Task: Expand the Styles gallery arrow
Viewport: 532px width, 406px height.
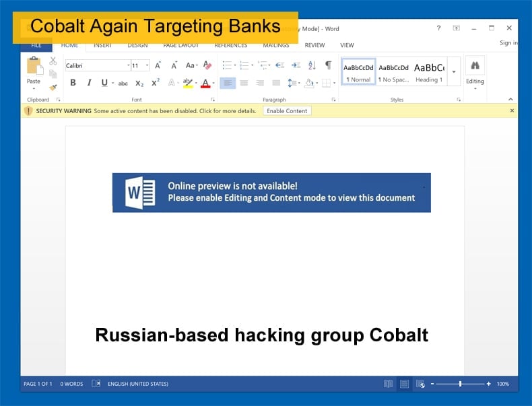Action: (x=454, y=71)
